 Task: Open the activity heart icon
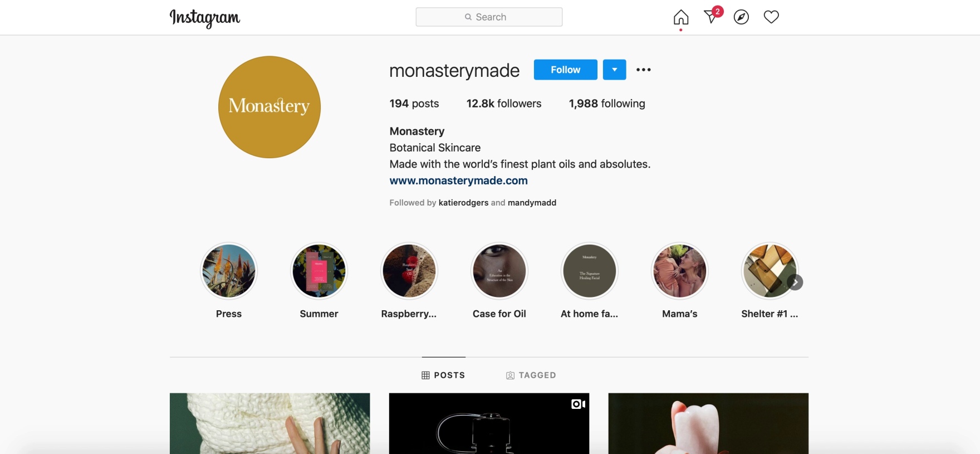(x=771, y=17)
